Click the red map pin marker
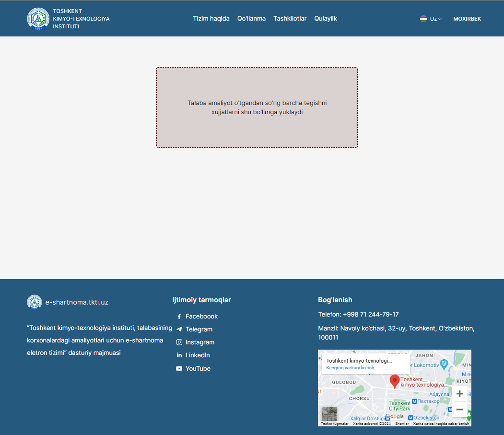The width and height of the screenshot is (504, 435). pyautogui.click(x=395, y=381)
